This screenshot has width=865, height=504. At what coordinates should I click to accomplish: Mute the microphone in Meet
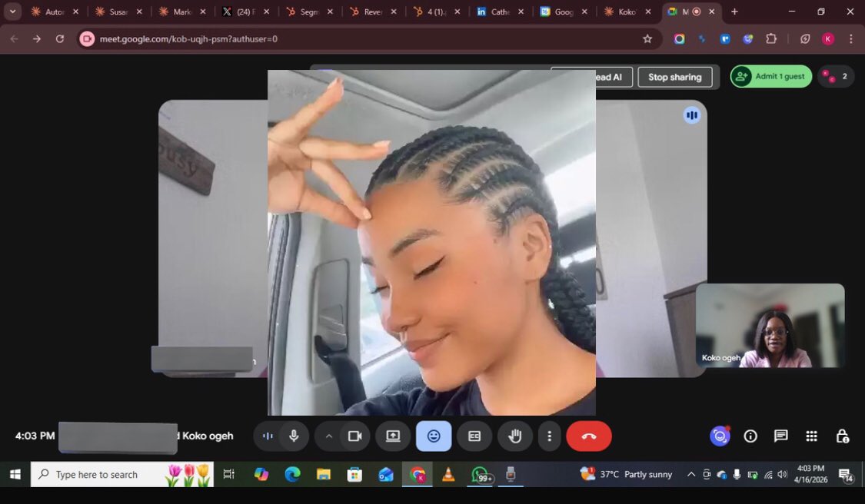click(294, 436)
